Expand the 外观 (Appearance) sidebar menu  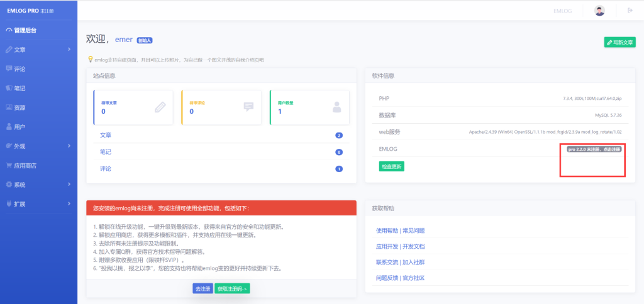click(38, 146)
